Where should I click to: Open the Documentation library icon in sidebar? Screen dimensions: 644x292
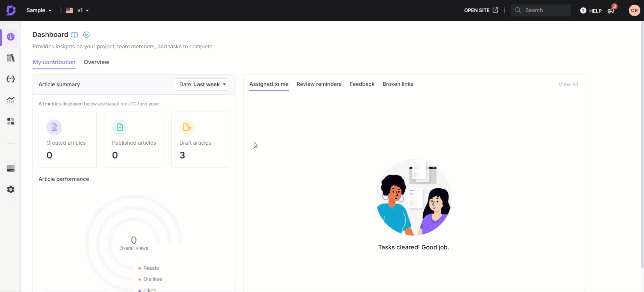pyautogui.click(x=10, y=58)
